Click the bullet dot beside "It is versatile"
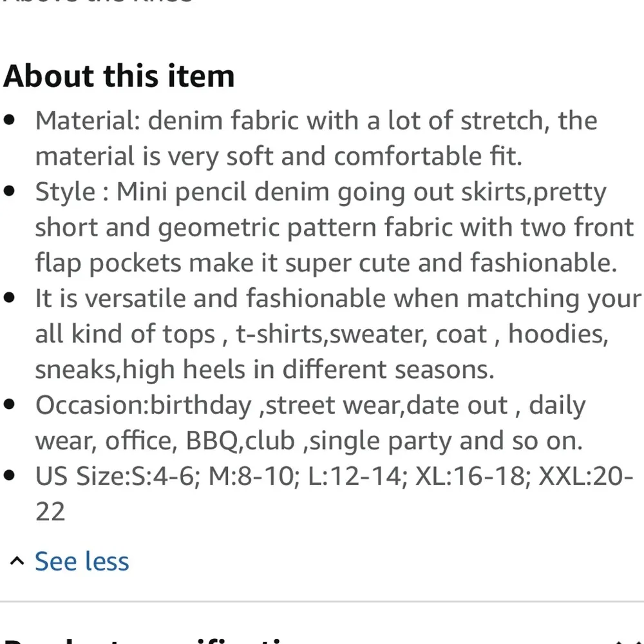 tap(10, 298)
